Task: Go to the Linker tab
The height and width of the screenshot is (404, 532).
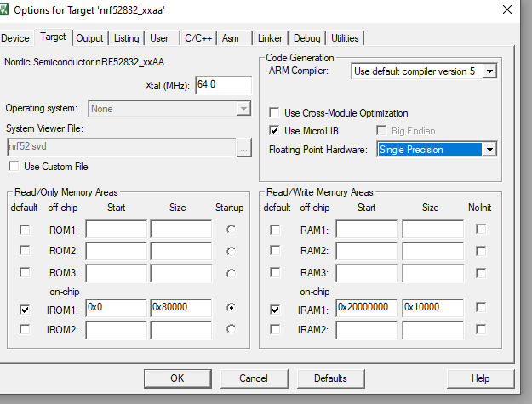Action: tap(270, 38)
